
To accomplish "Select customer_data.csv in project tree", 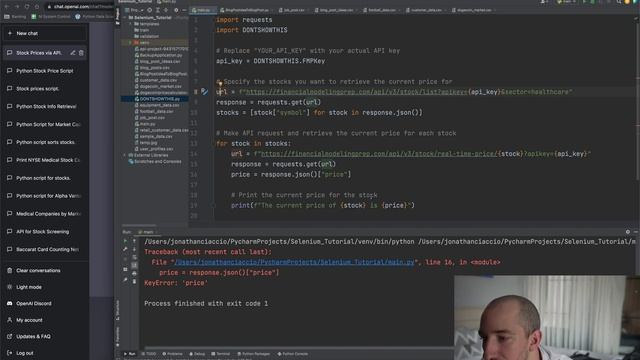I will pos(155,80).
